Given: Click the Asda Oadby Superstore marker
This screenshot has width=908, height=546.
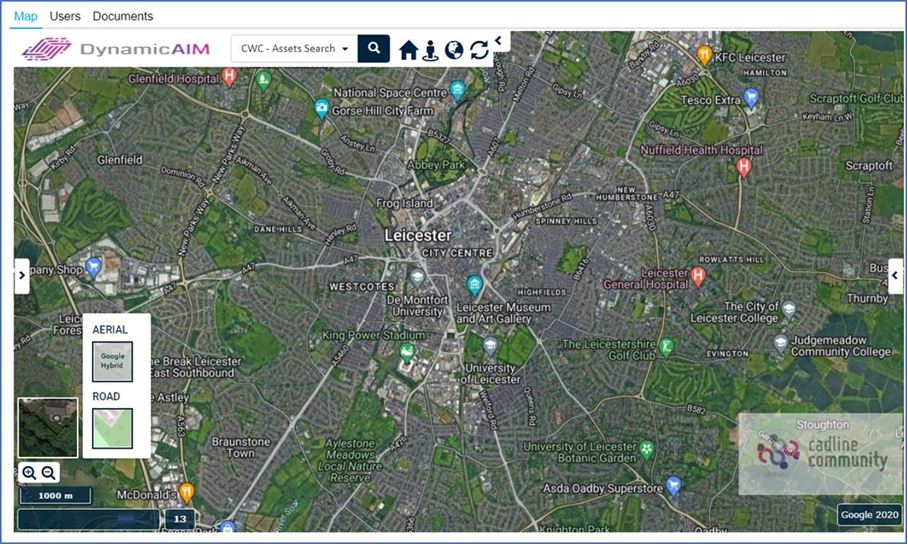Looking at the screenshot, I should (x=673, y=485).
